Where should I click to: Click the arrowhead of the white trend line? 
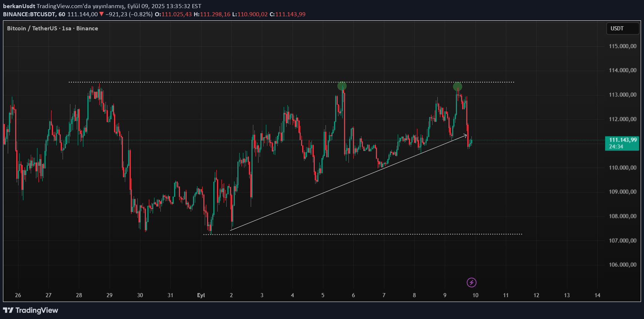466,135
